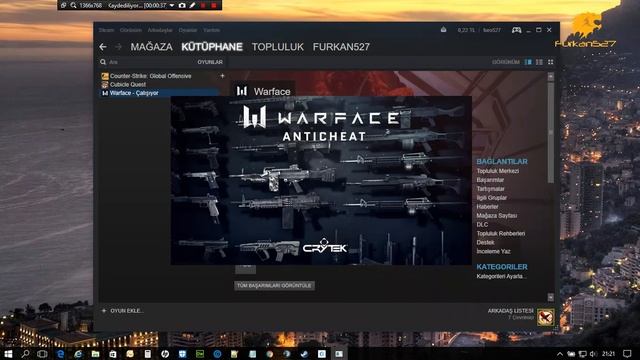Open the Windows Start menu
Viewport: 640px width, 360px height.
pos(8,353)
